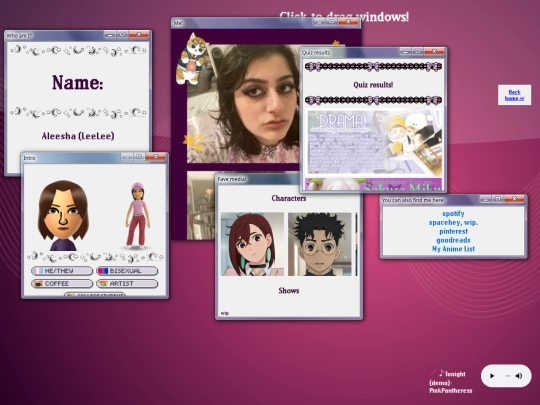Select the pink-beanie Xbox avatar figure

137,216
